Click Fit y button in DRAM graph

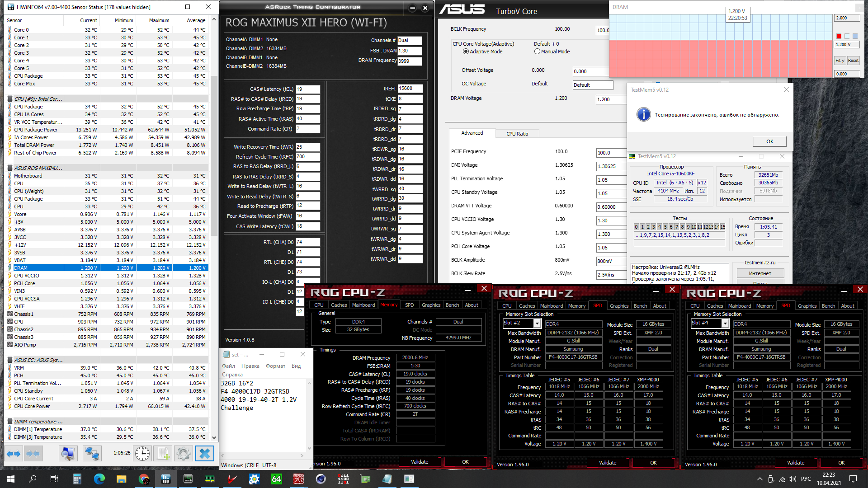click(840, 61)
